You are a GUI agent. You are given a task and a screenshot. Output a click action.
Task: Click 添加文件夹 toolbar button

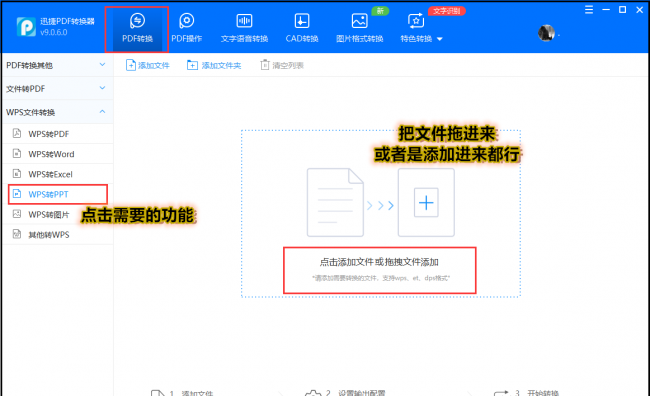click(x=214, y=65)
